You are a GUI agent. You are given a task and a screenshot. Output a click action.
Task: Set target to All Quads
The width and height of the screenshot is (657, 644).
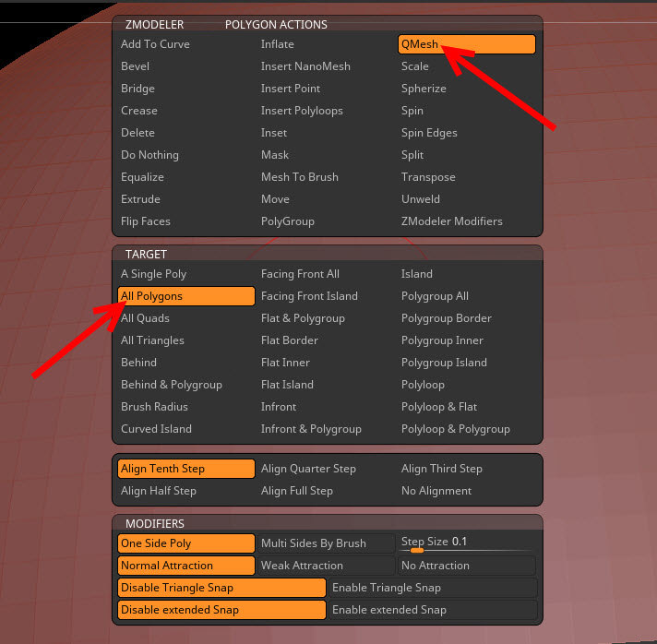[145, 318]
